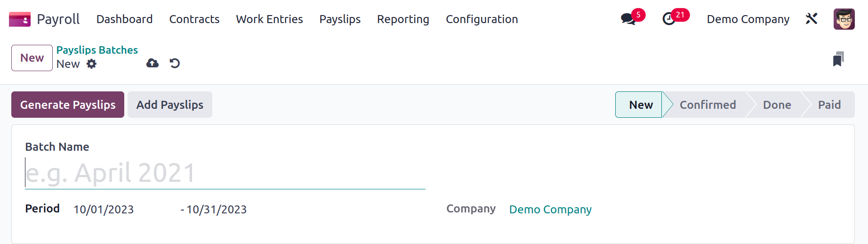Viewport: 868px width, 244px height.
Task: Open the activities clock icon
Action: [669, 19]
